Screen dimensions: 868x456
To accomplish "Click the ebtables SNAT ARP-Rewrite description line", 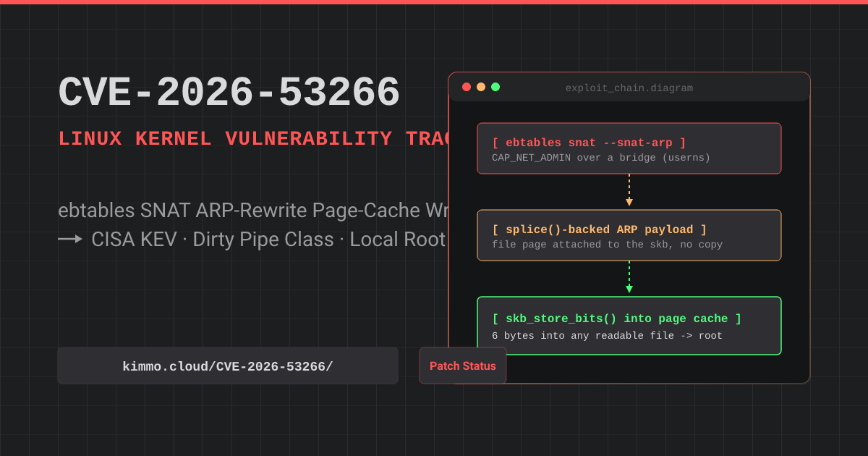I will [253, 211].
